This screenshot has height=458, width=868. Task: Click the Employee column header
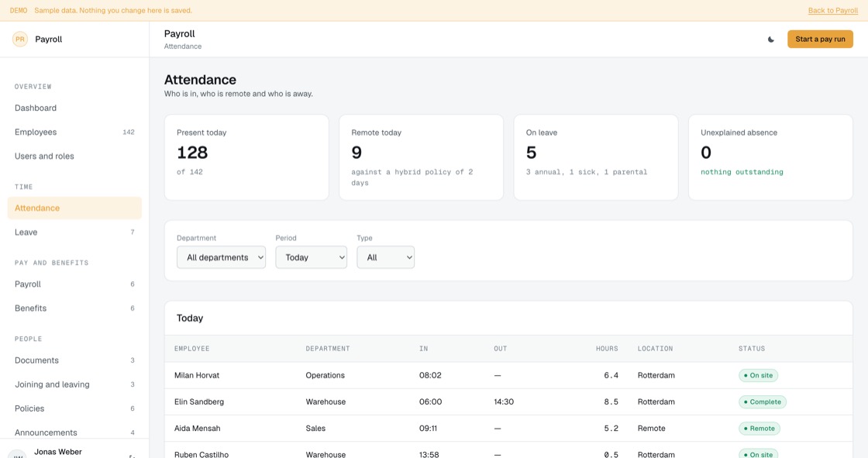pos(192,349)
